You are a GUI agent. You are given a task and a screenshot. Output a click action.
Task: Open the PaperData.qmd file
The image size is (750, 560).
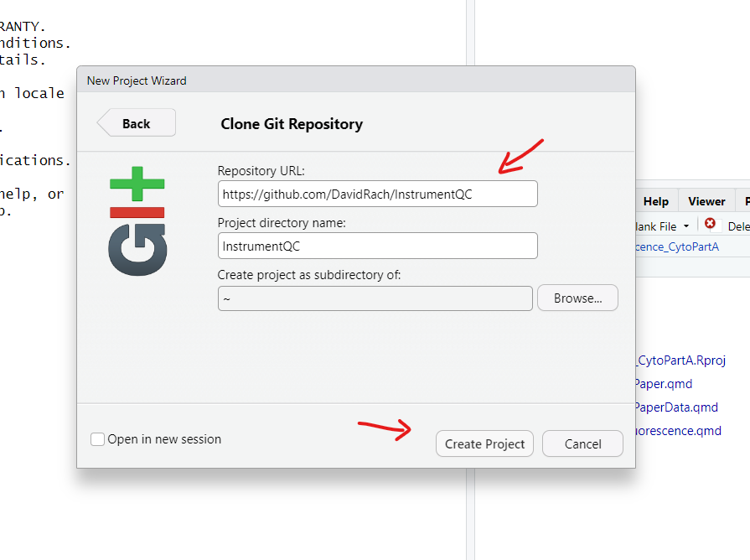point(676,407)
